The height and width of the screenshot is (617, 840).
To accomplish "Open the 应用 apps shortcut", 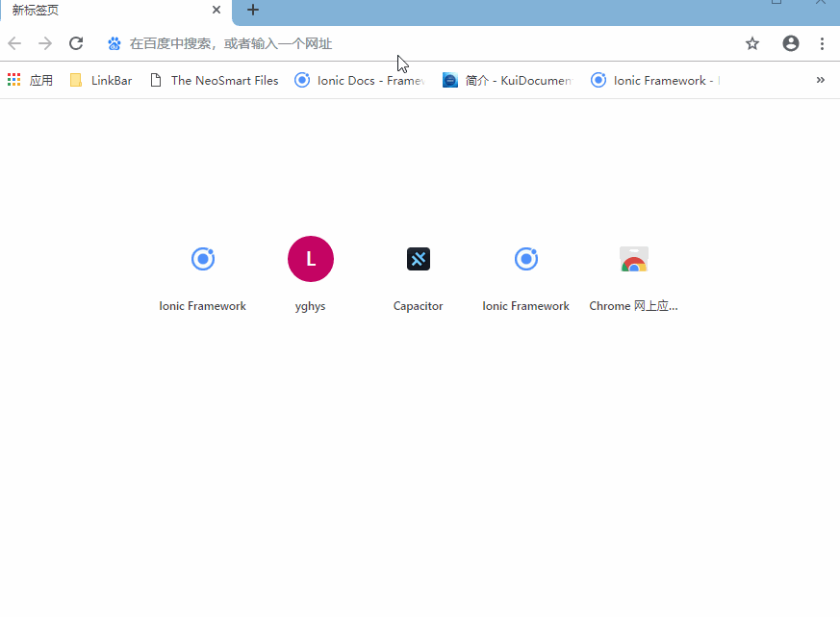I will 31,81.
